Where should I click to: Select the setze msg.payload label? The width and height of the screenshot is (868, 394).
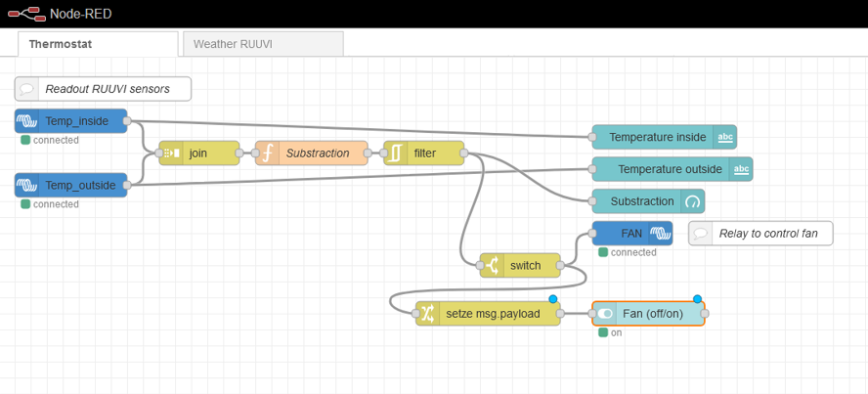click(493, 314)
